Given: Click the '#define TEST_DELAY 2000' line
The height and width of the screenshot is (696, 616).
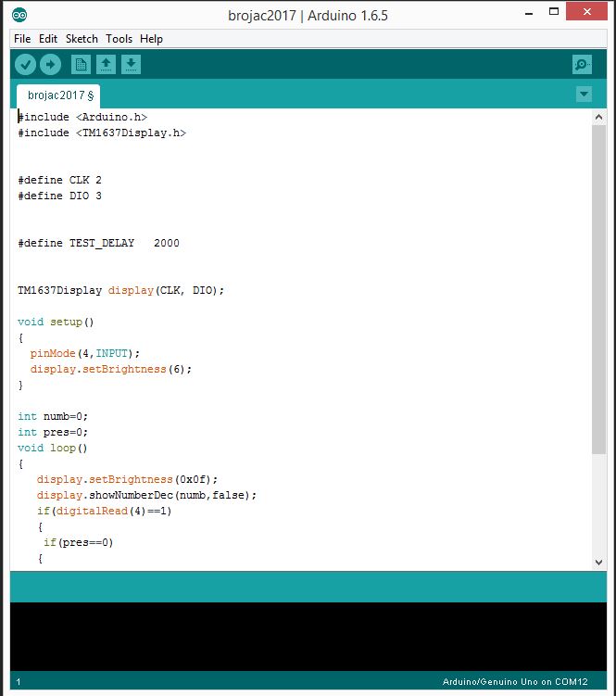Looking at the screenshot, I should (x=98, y=243).
